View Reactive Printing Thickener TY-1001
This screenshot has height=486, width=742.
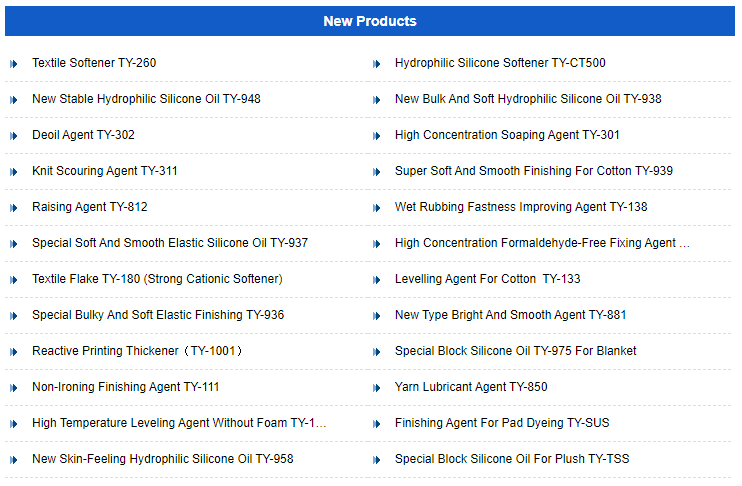pos(138,351)
